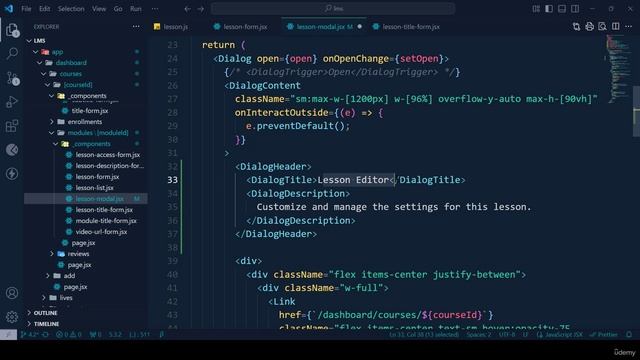
Task: Open the Go menu
Action: coord(118,9)
